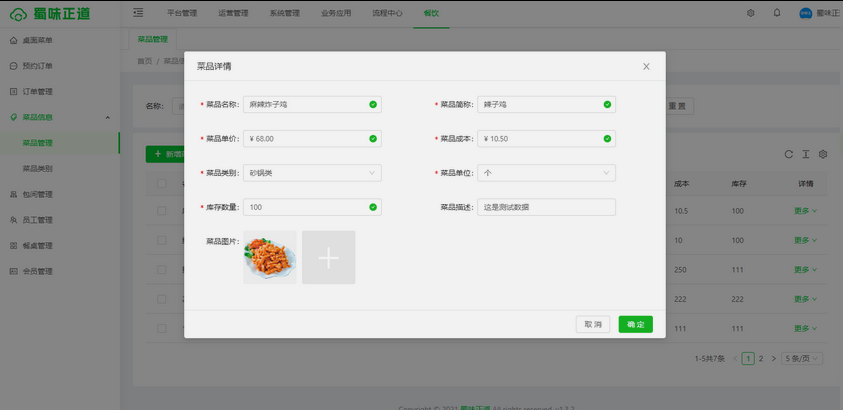This screenshot has height=410, width=843.
Task: Check the row with cost 222
Action: pyautogui.click(x=162, y=299)
